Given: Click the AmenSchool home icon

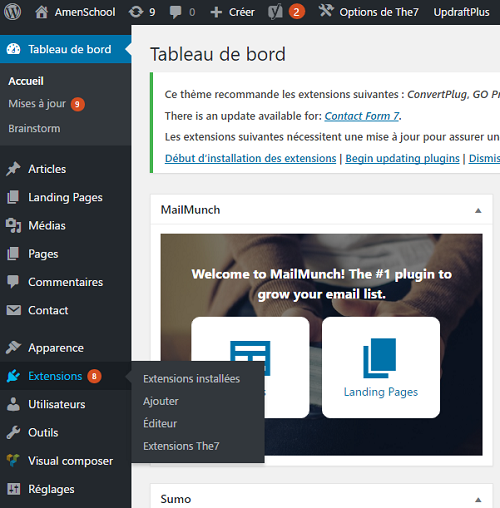Looking at the screenshot, I should coord(42,12).
